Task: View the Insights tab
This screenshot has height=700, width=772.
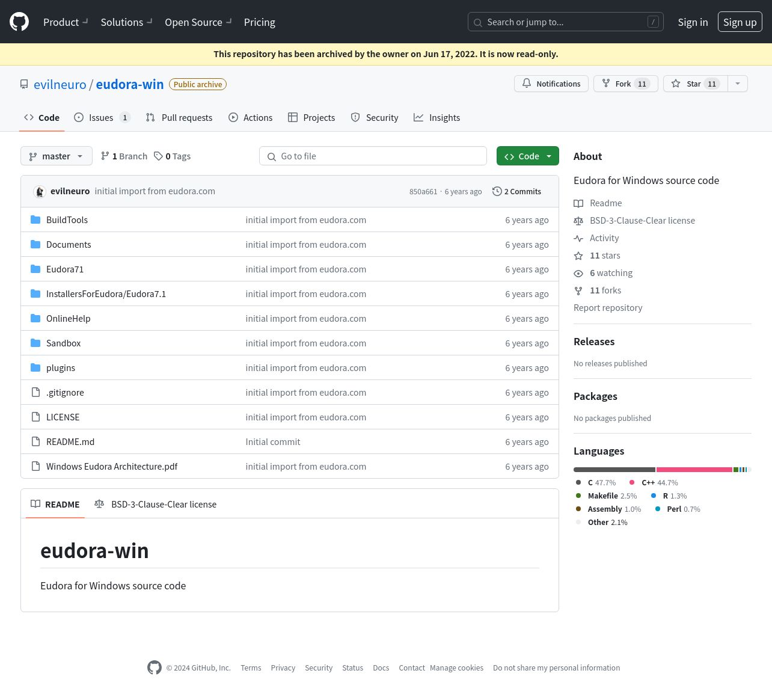Action: click(x=437, y=117)
